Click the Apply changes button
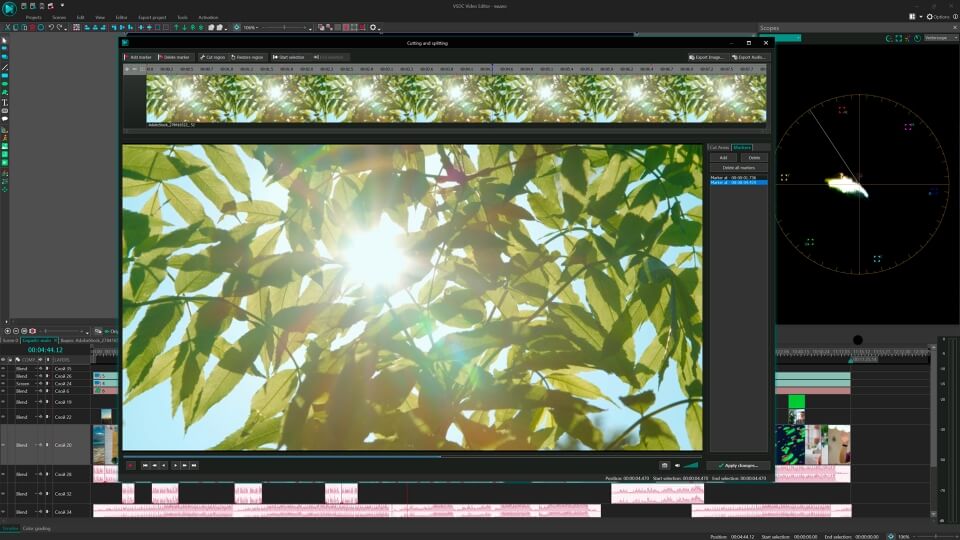This screenshot has height=540, width=960. point(738,465)
